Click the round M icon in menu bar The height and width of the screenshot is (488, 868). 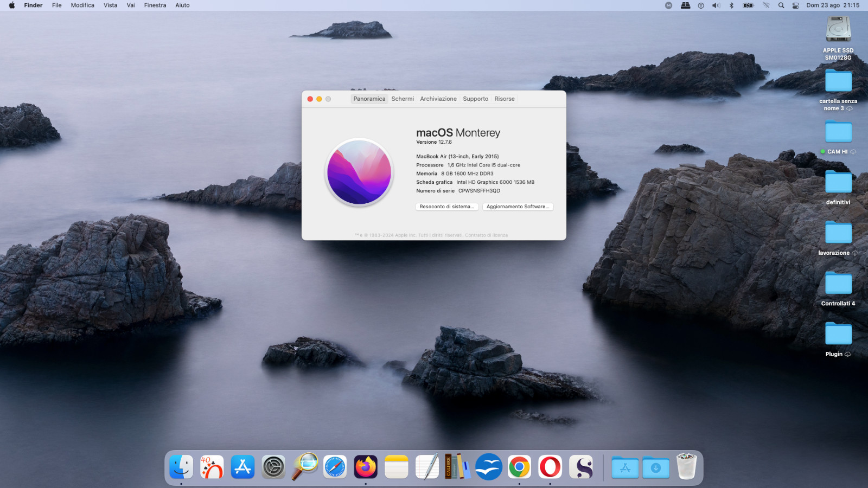[x=668, y=5]
